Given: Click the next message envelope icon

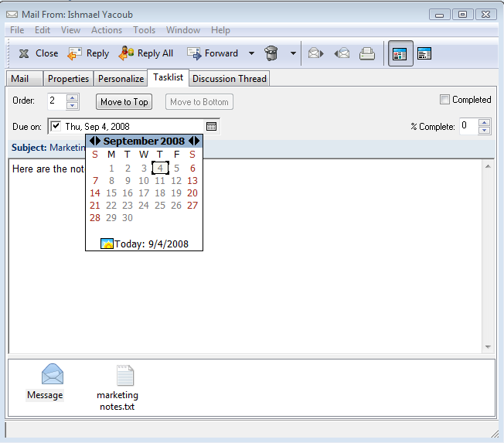Looking at the screenshot, I should [315, 53].
